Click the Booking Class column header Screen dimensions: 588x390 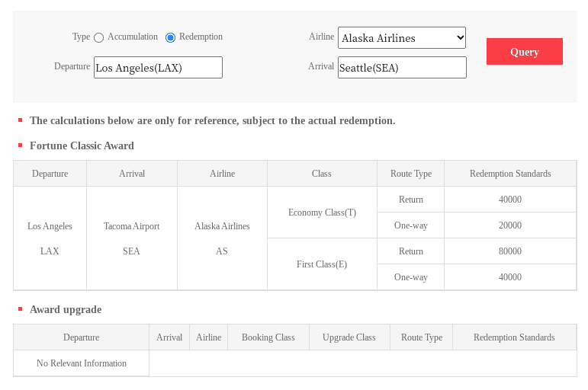[x=268, y=337]
